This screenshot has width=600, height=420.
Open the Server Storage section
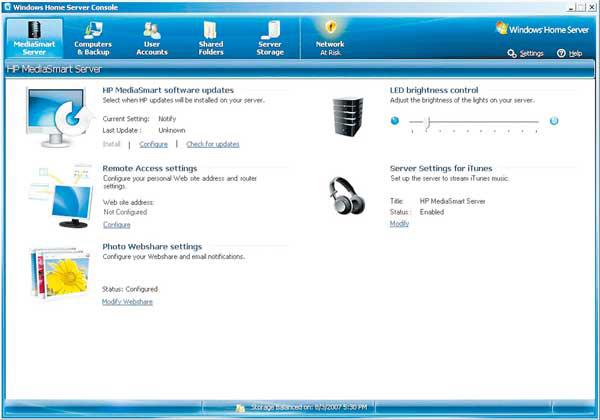(270, 37)
